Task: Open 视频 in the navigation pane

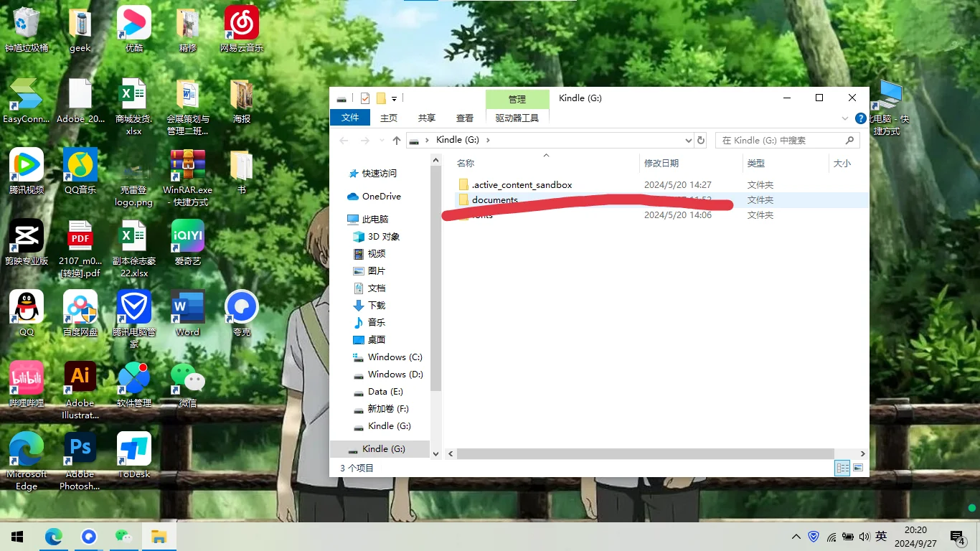Action: pyautogui.click(x=377, y=254)
